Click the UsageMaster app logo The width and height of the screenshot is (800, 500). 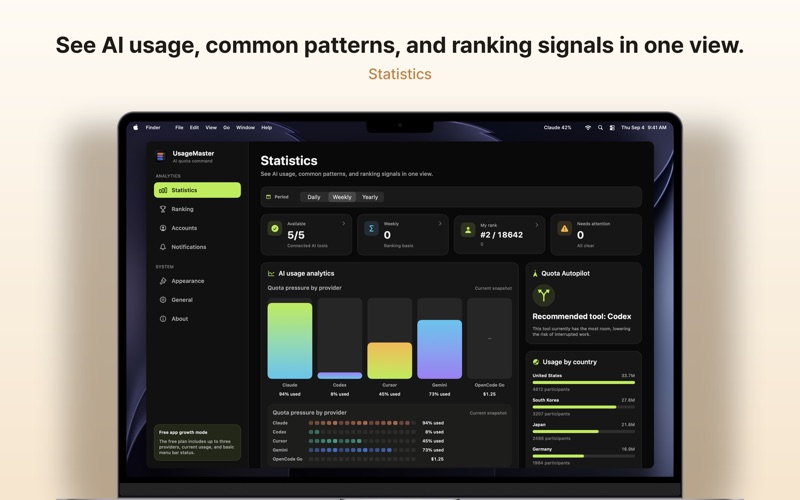[161, 156]
